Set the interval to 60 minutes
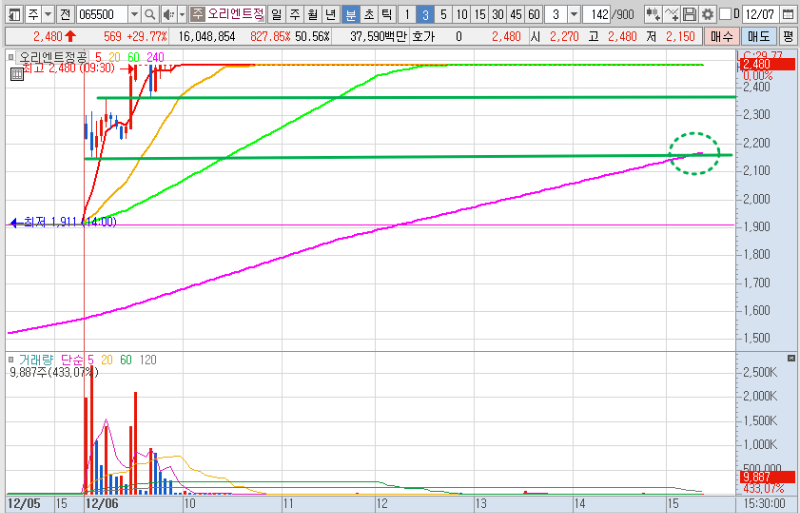This screenshot has width=800, height=513. point(534,14)
